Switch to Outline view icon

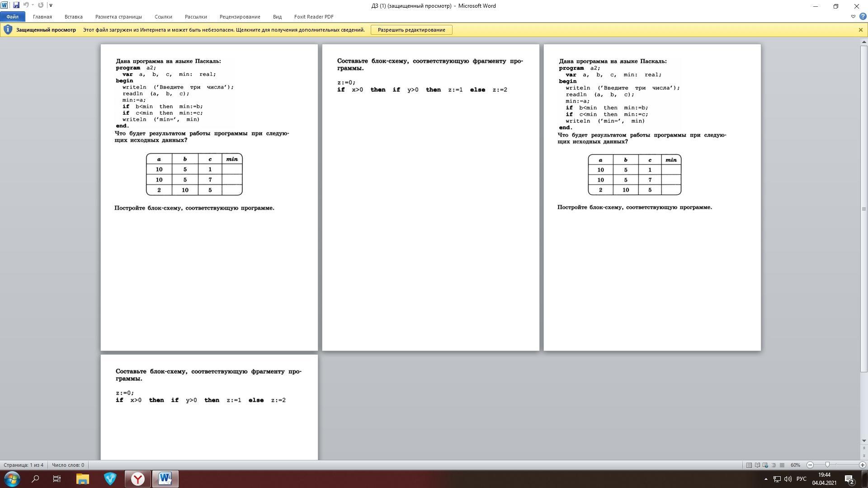[774, 465]
